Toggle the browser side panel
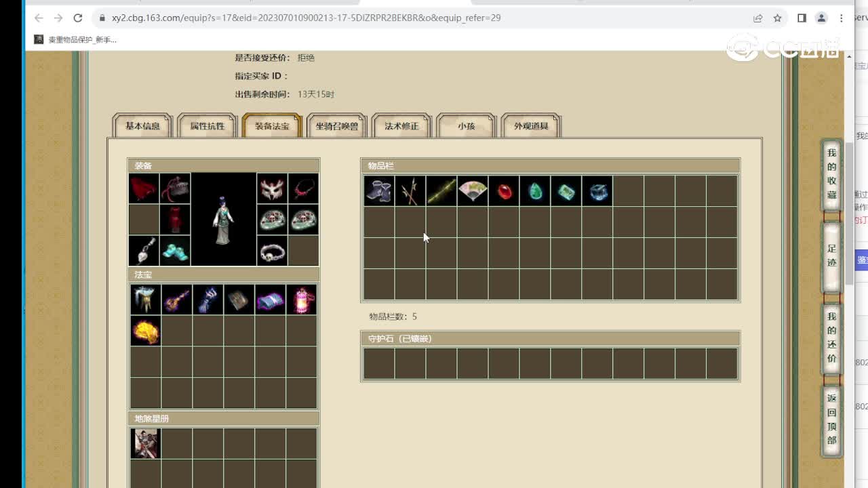 pyautogui.click(x=802, y=18)
